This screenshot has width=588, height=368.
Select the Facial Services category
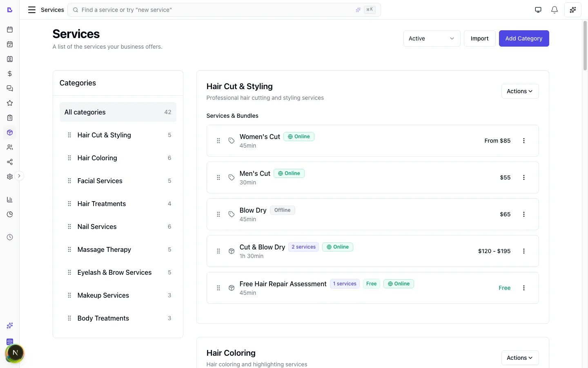pos(118,181)
